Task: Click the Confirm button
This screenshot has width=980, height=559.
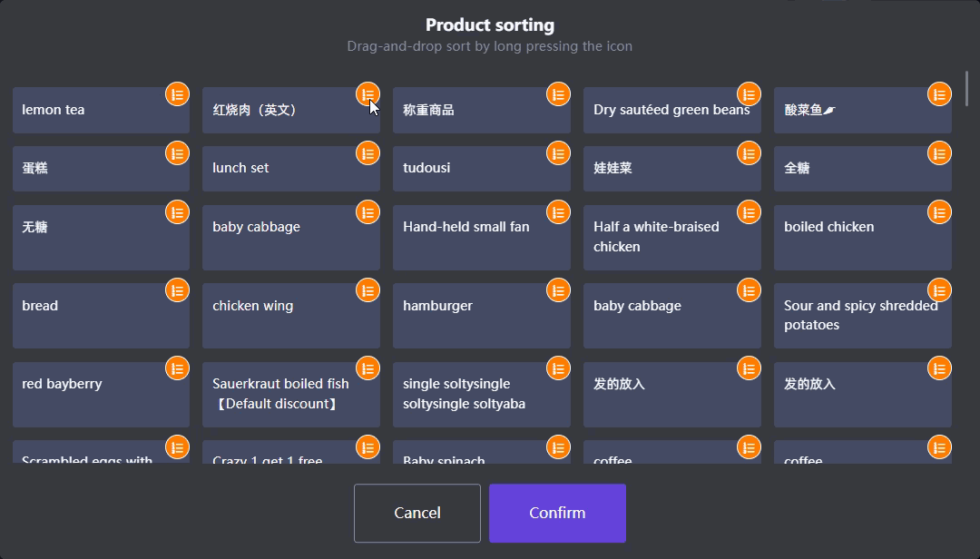Action: point(557,514)
